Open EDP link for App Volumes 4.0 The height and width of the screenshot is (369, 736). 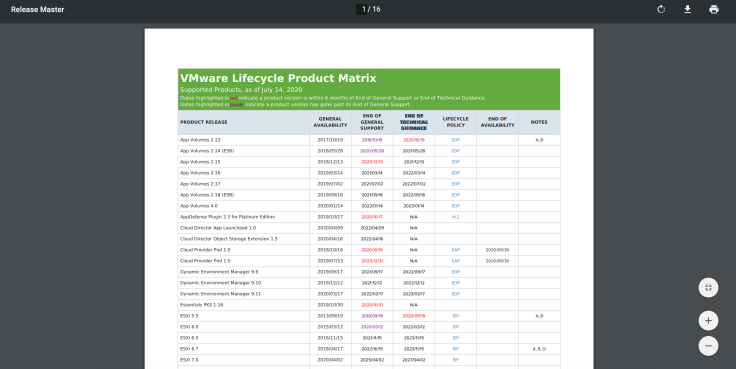(x=455, y=206)
